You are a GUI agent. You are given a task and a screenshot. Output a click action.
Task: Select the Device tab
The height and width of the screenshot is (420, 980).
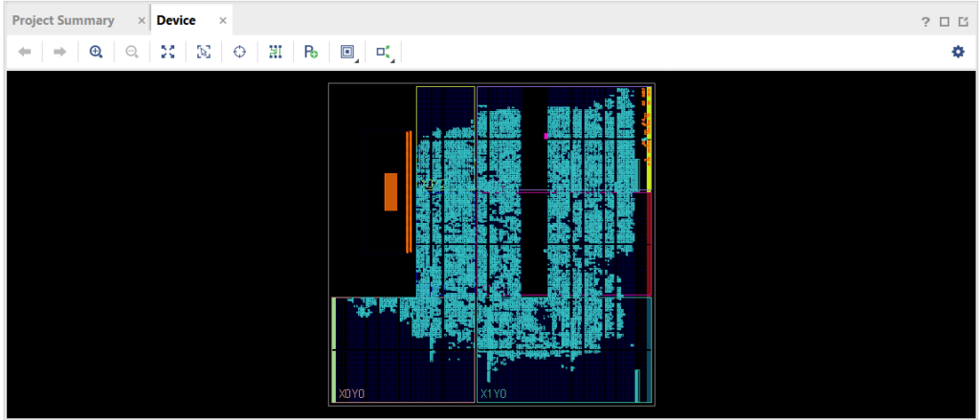[x=176, y=20]
